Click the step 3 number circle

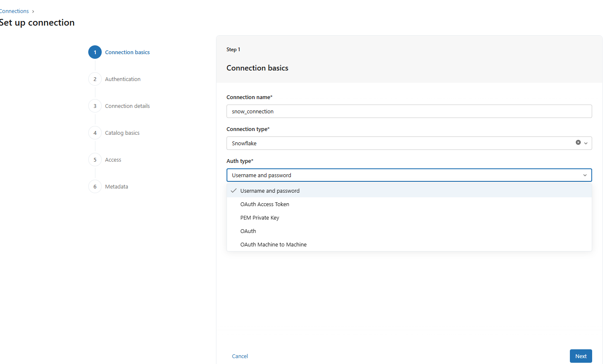[x=95, y=106]
